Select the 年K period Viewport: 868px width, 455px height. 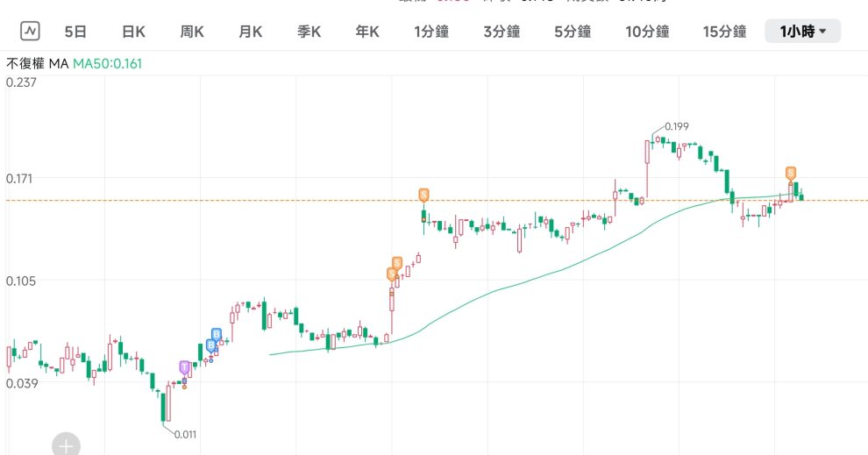(x=367, y=32)
